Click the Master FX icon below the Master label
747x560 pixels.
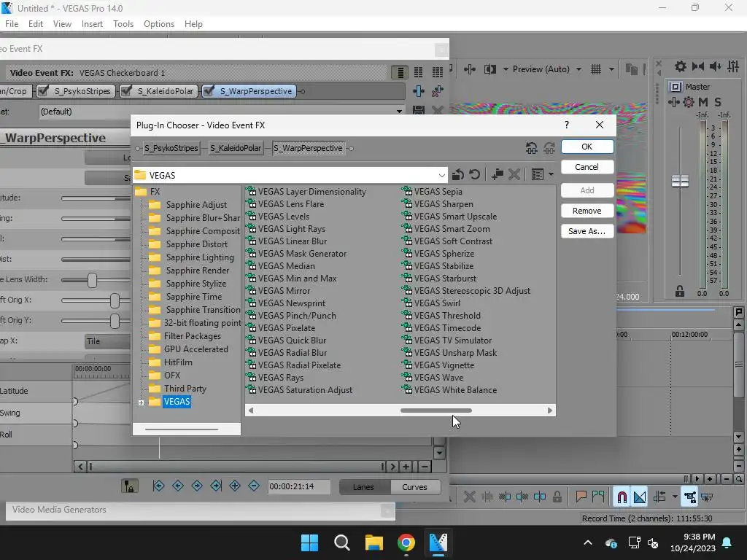[673, 102]
